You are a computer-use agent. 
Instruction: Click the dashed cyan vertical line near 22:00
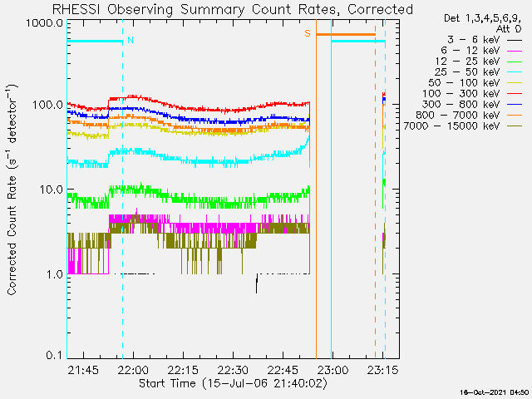pos(122,204)
